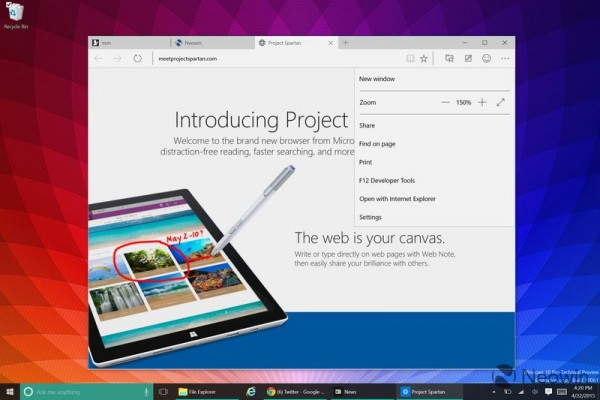
Task: Open network status tray icon
Action: click(x=521, y=392)
